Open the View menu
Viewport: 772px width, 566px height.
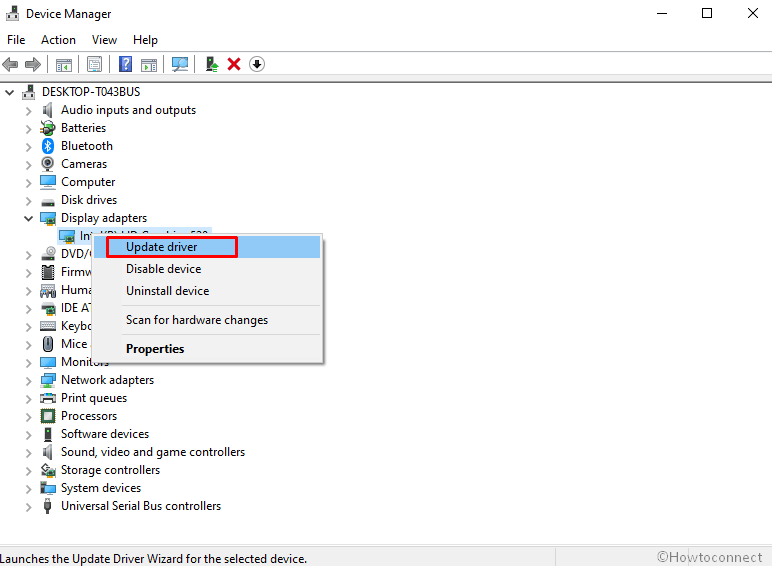[x=104, y=40]
